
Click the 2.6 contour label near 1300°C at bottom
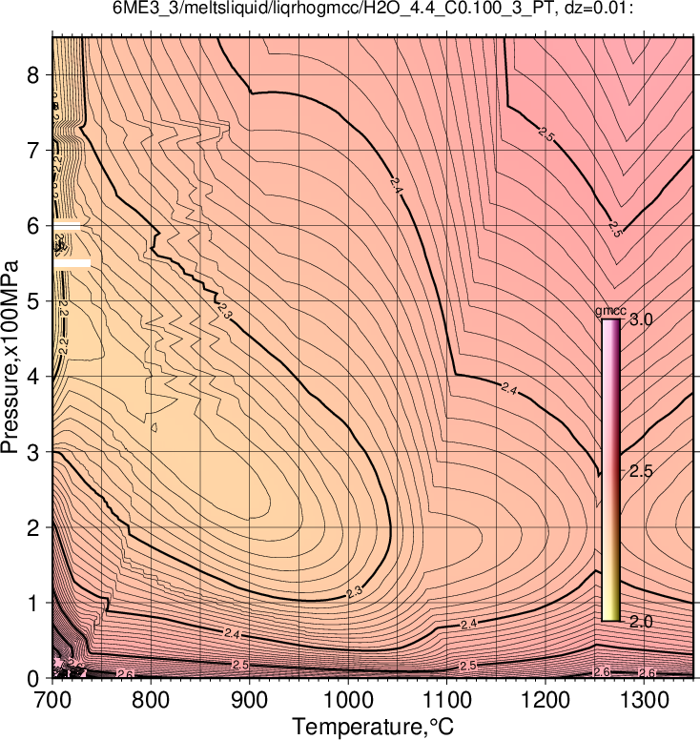(x=648, y=673)
